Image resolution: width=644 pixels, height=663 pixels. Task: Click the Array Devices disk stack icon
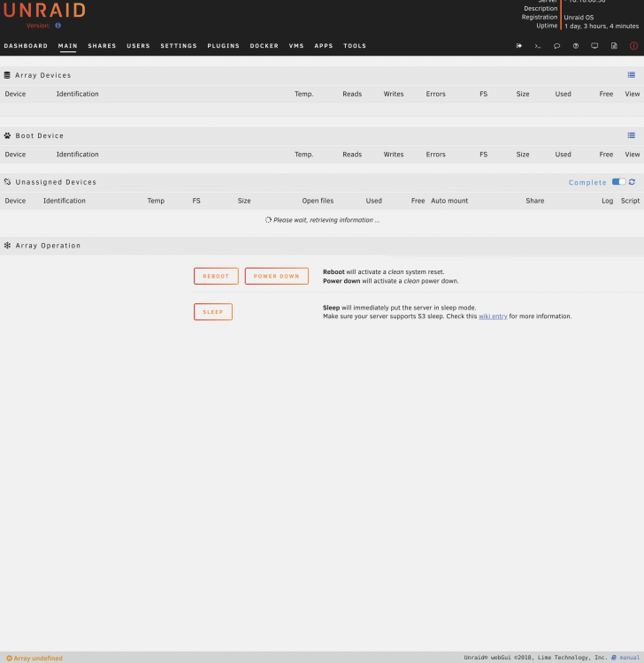click(x=7, y=75)
